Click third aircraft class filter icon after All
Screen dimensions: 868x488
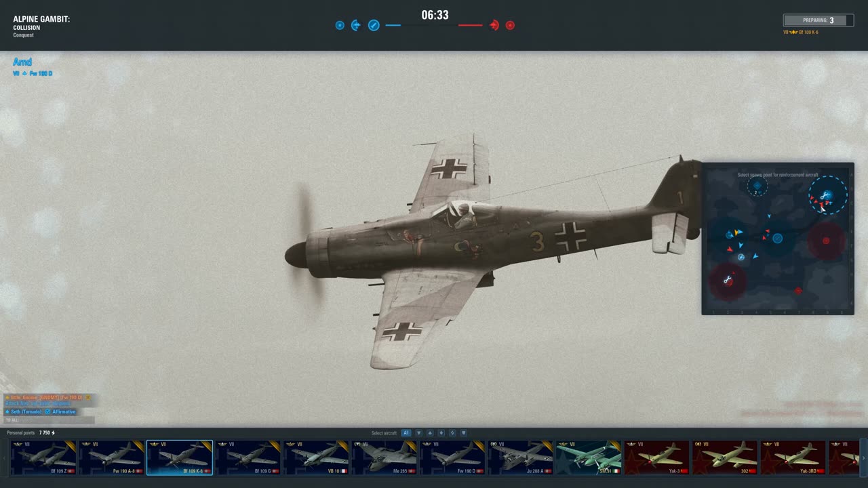point(441,433)
